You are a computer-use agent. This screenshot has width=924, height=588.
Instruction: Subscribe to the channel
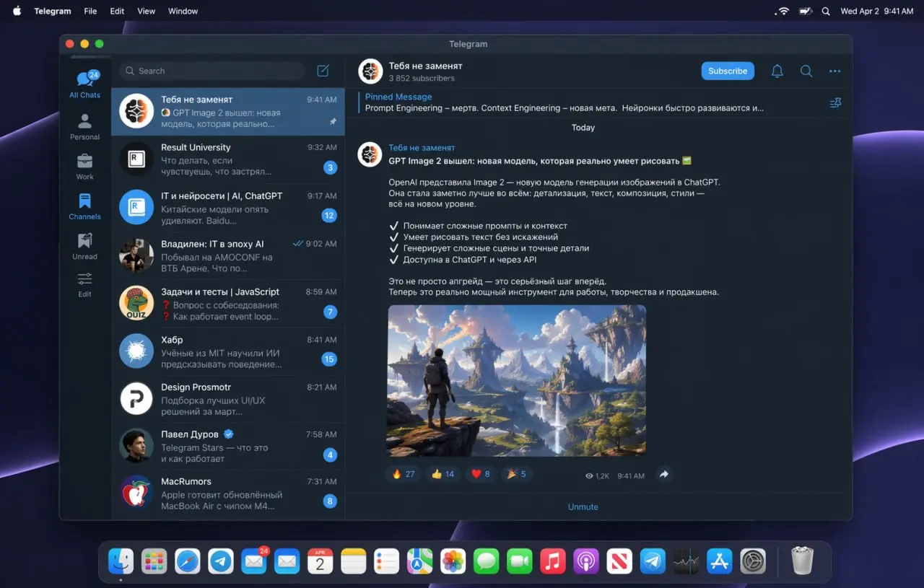point(728,71)
